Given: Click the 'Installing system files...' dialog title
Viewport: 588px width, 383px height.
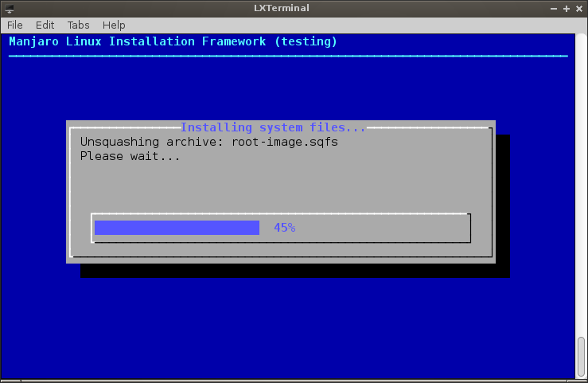Looking at the screenshot, I should pos(273,127).
